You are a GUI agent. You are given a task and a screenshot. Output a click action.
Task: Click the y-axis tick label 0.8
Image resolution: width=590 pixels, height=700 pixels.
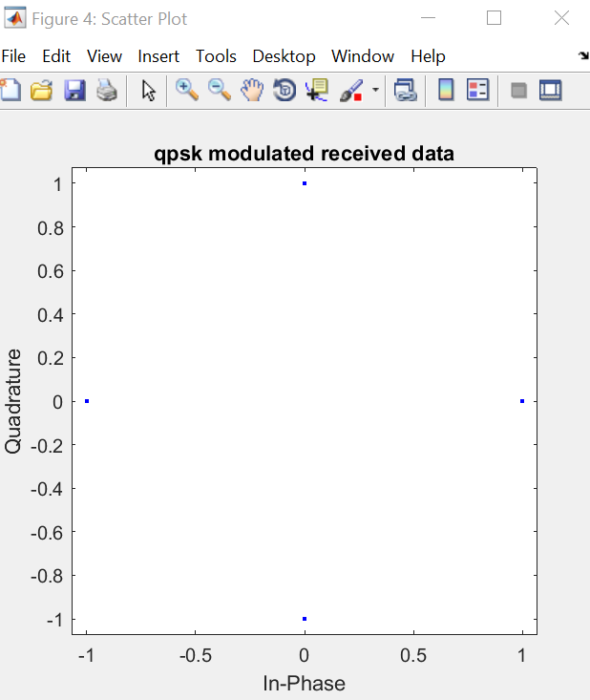click(x=51, y=228)
